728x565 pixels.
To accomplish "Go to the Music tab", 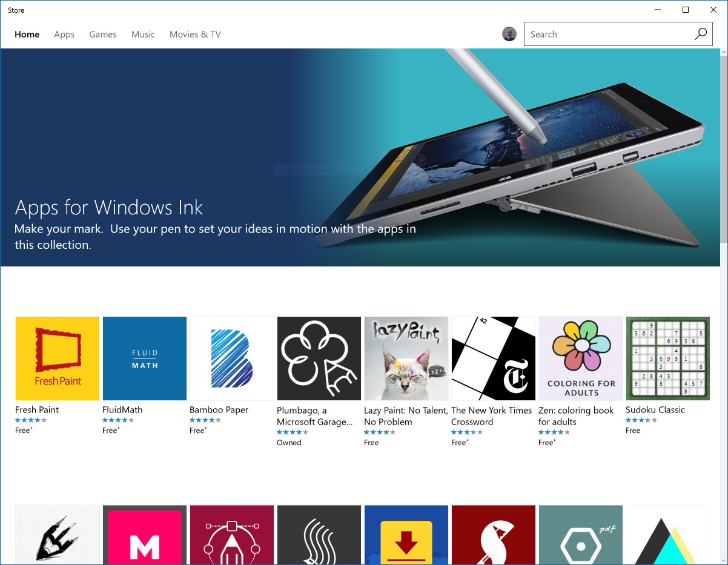I will pyautogui.click(x=144, y=35).
